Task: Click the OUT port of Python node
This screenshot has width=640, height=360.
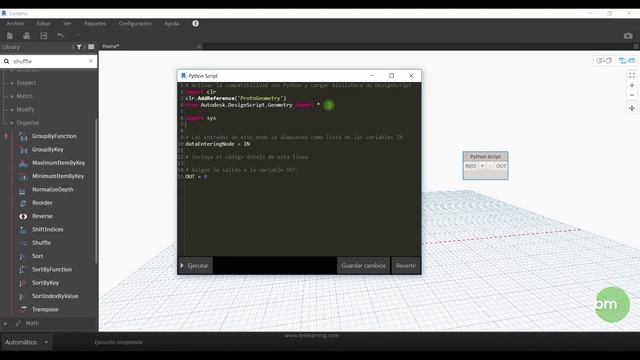Action: 501,166
